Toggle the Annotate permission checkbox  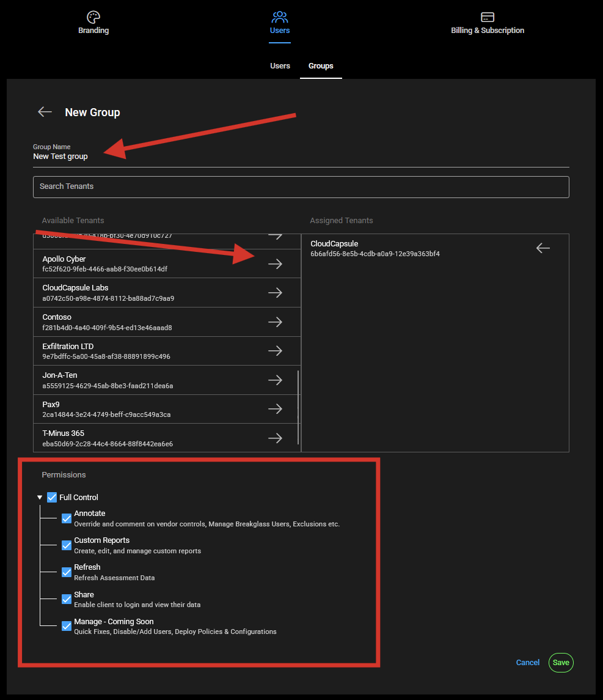point(67,518)
